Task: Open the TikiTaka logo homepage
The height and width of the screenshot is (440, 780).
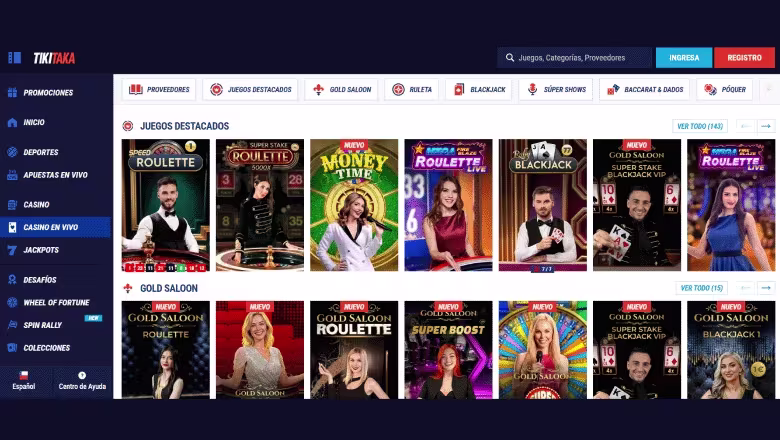Action: (x=54, y=58)
